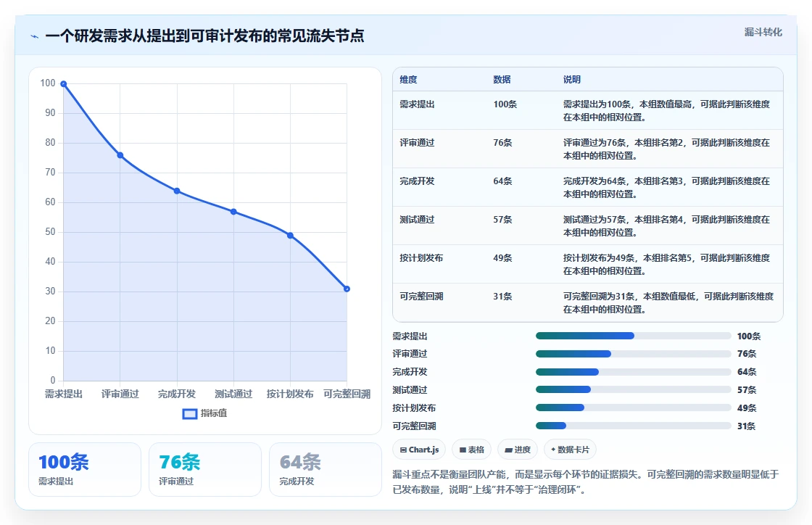Click the 需求提出 progress bar
812x525 pixels.
click(x=634, y=336)
